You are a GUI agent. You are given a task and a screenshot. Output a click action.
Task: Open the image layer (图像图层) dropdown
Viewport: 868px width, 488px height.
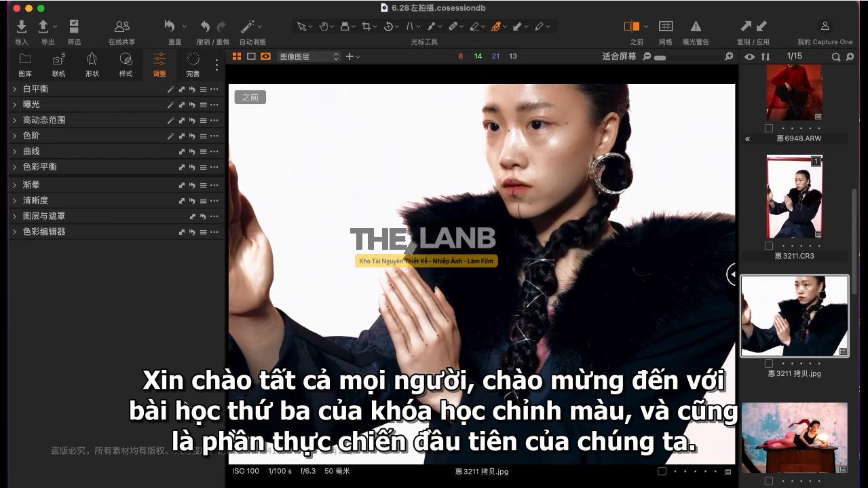click(308, 56)
